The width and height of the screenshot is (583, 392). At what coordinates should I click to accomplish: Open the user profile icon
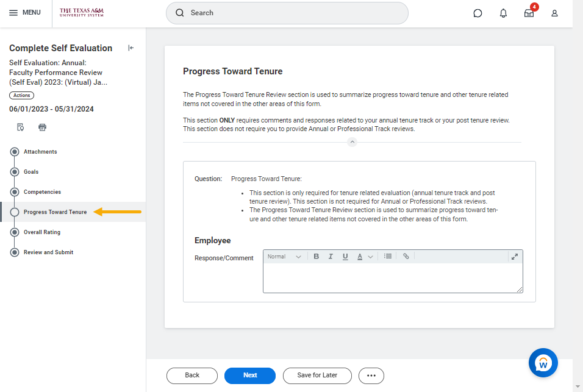[554, 13]
